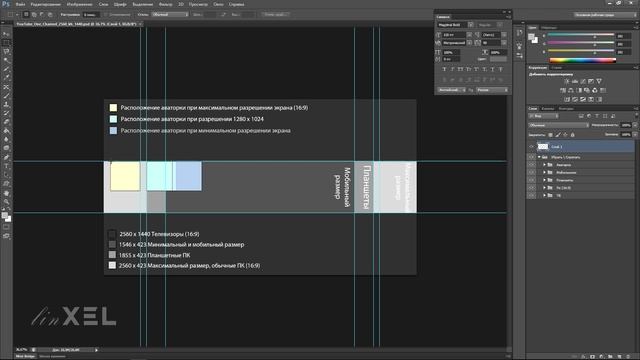Select the Brush tool

tap(6, 96)
